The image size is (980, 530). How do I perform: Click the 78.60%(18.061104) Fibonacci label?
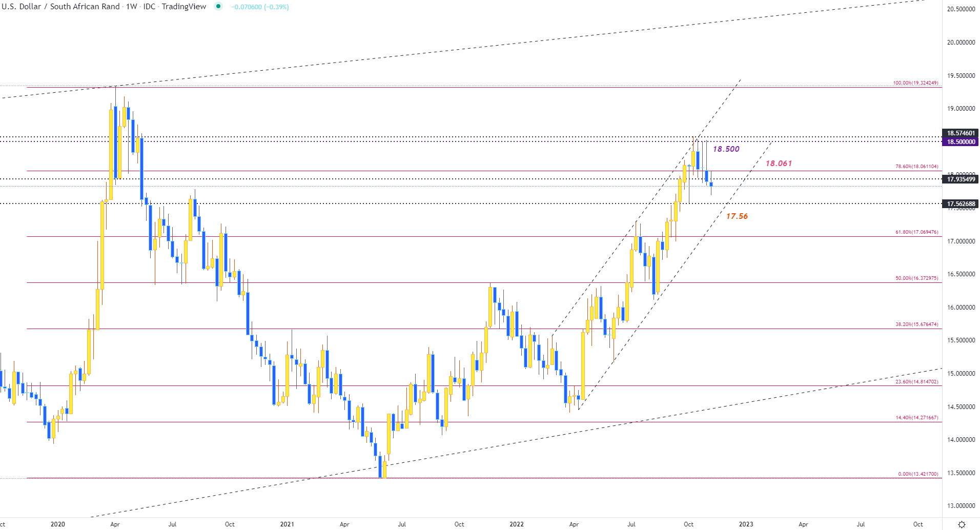tap(916, 167)
